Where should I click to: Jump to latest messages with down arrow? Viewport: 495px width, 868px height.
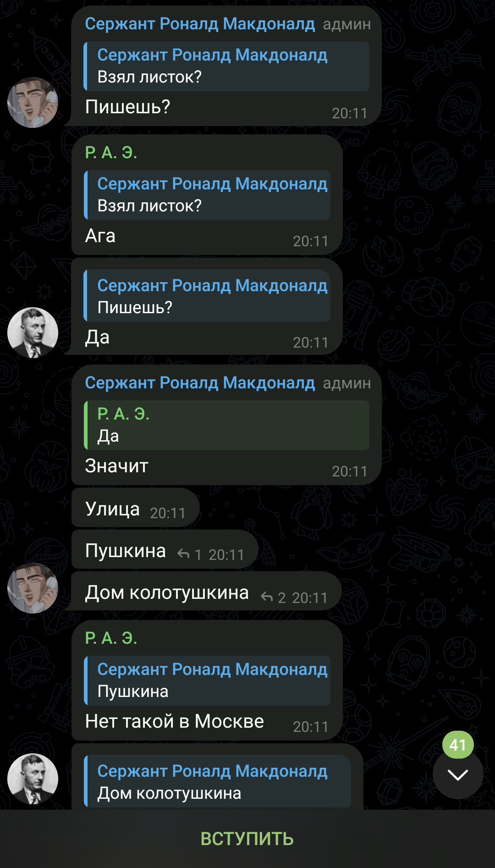click(457, 775)
